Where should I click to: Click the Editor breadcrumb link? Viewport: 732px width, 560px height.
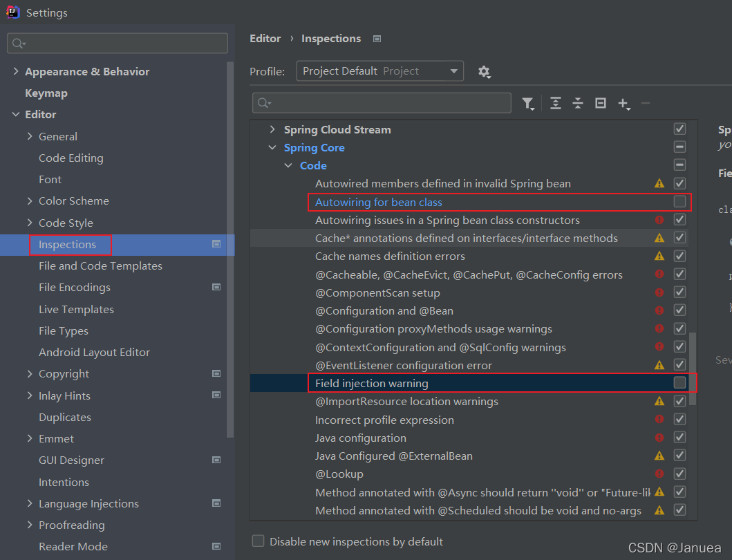[x=265, y=39]
